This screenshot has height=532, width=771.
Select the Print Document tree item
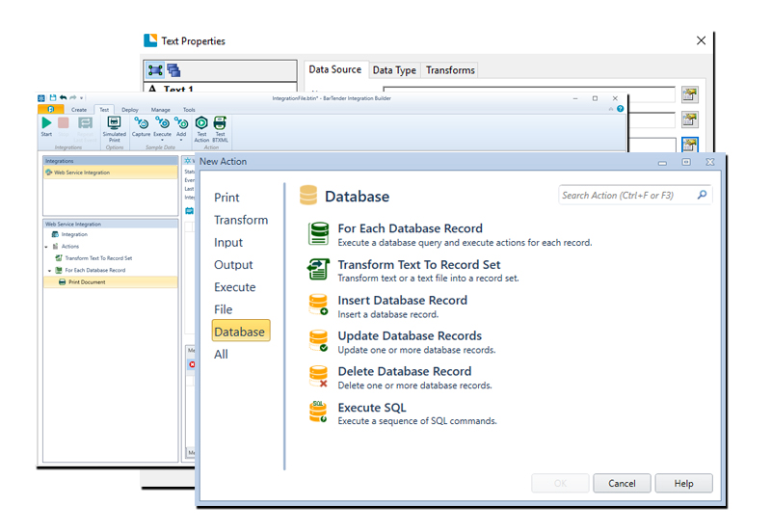click(110, 282)
